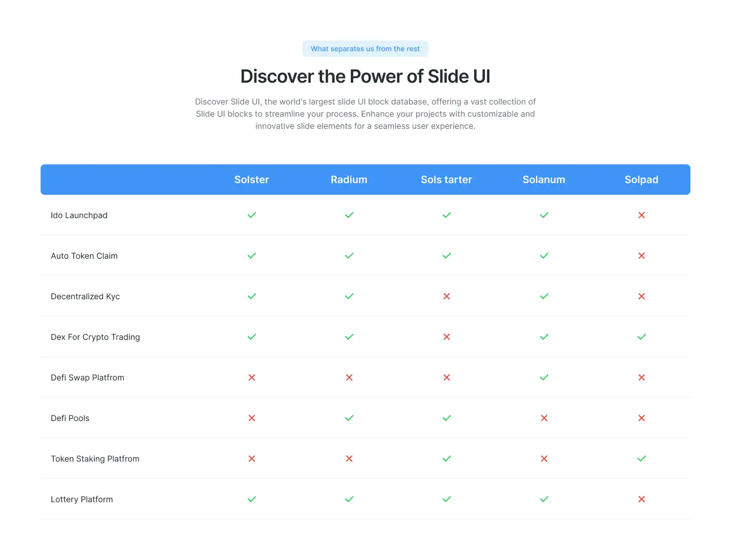
Task: Click Solanum's cross in Defi Pools row
Action: point(544,418)
